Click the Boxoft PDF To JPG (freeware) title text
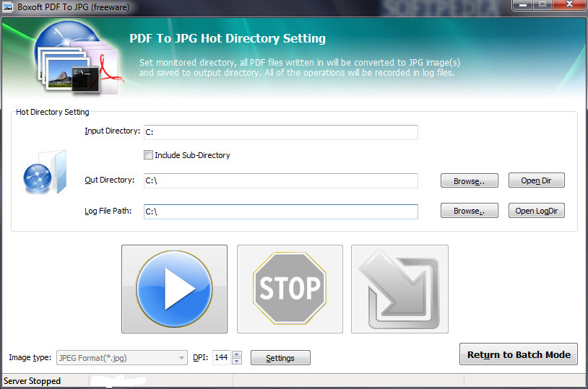The image size is (588, 389). point(74,7)
